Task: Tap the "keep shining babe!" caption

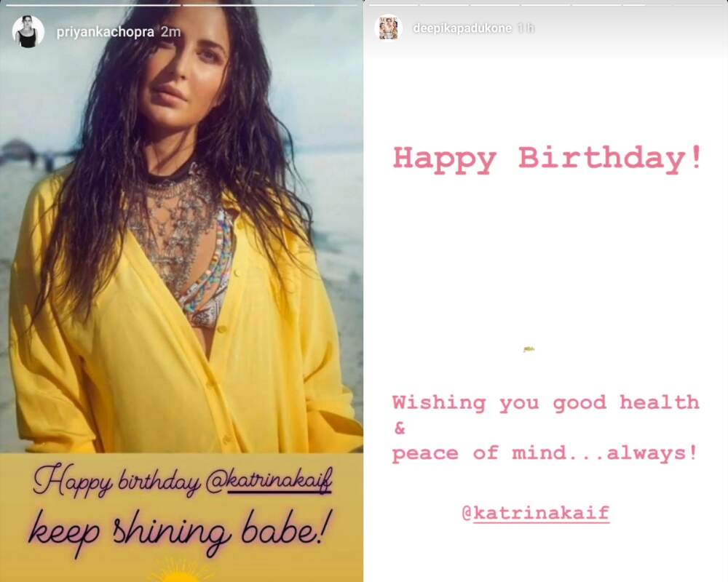Action: coord(181,531)
